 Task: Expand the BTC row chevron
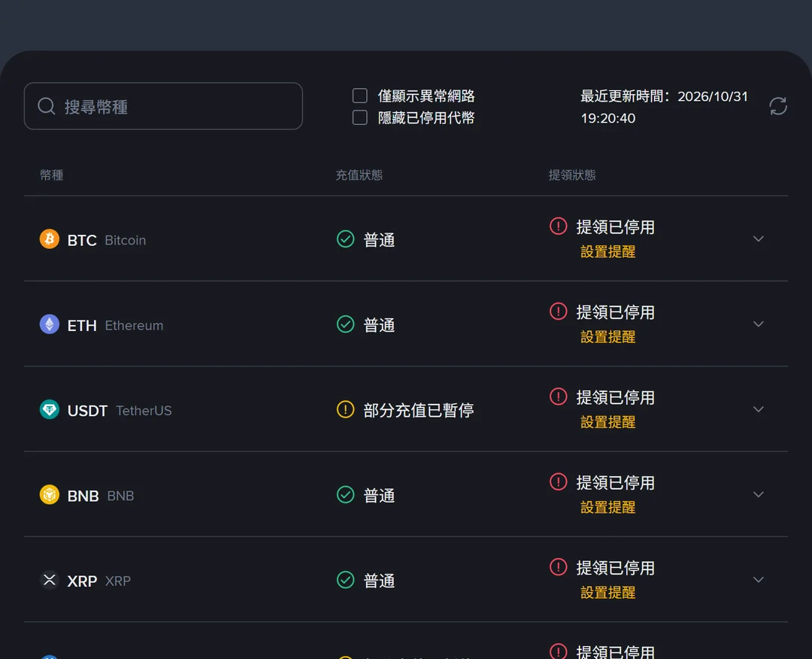[x=758, y=238]
